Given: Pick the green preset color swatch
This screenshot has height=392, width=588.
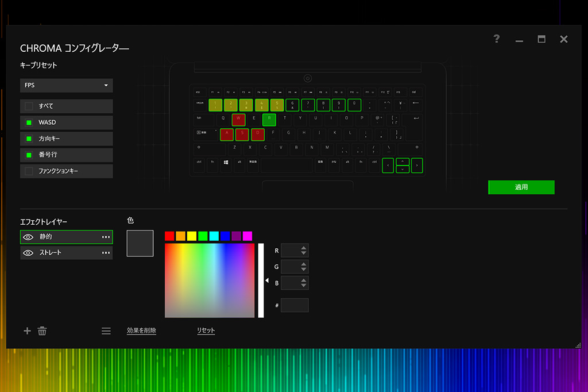Looking at the screenshot, I should (203, 236).
